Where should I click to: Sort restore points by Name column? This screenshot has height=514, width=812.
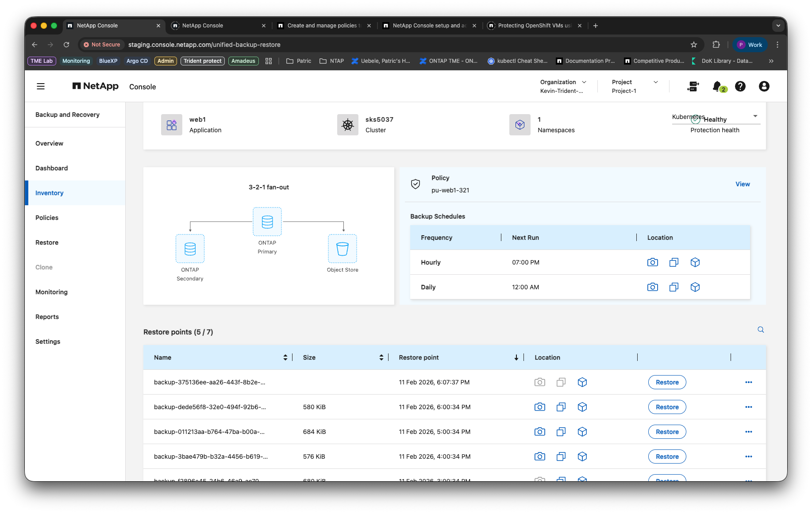coord(285,357)
